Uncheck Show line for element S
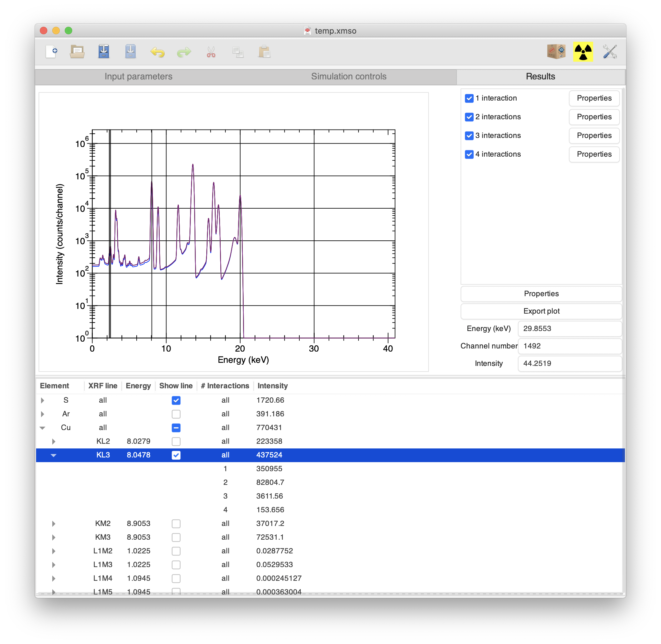The height and width of the screenshot is (644, 661). pos(176,400)
